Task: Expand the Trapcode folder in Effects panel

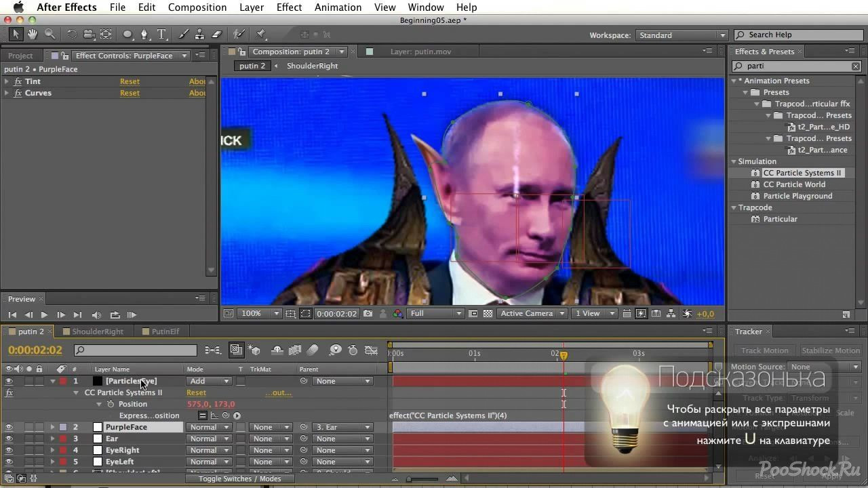Action: pyautogui.click(x=734, y=207)
